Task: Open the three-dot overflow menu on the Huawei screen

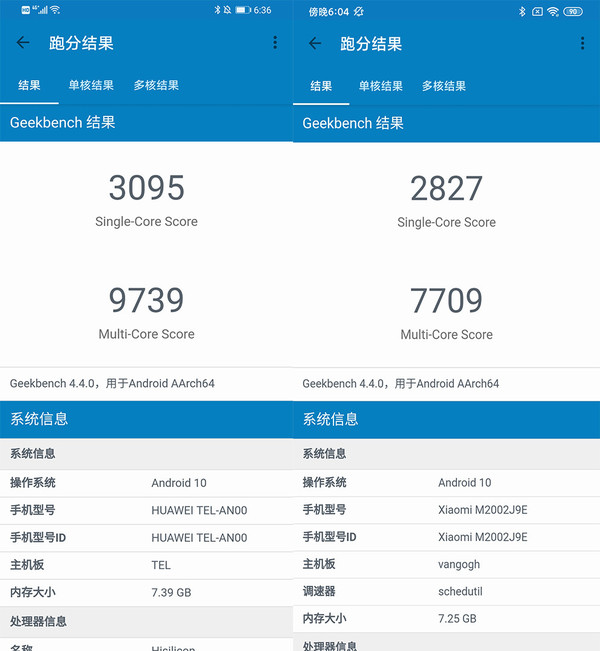Action: [x=275, y=42]
